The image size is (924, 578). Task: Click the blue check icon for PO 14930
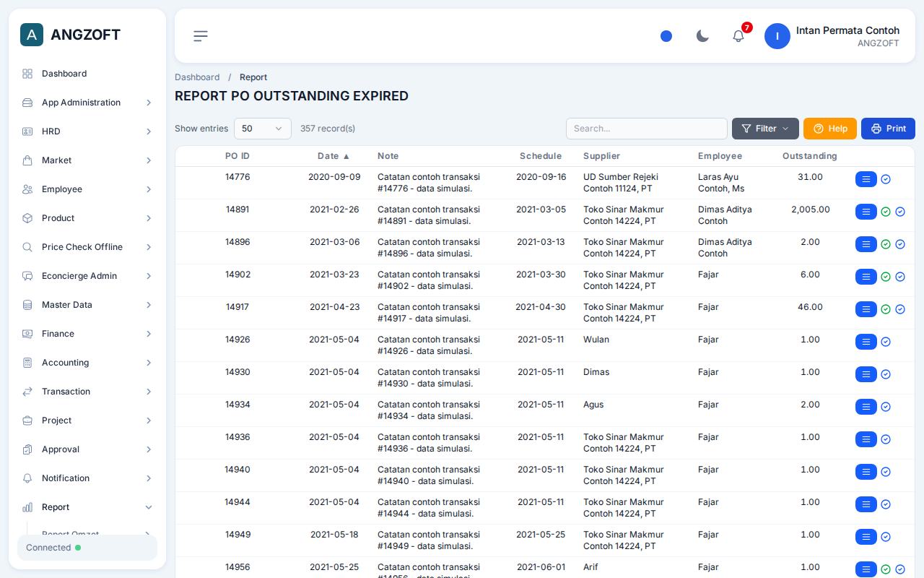(x=886, y=374)
